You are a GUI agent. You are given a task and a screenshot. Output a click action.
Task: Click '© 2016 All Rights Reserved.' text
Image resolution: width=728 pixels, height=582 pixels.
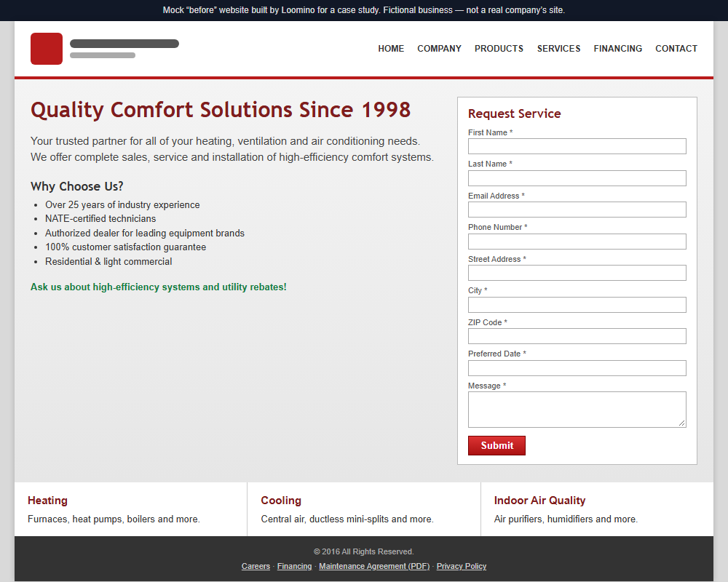coord(364,551)
